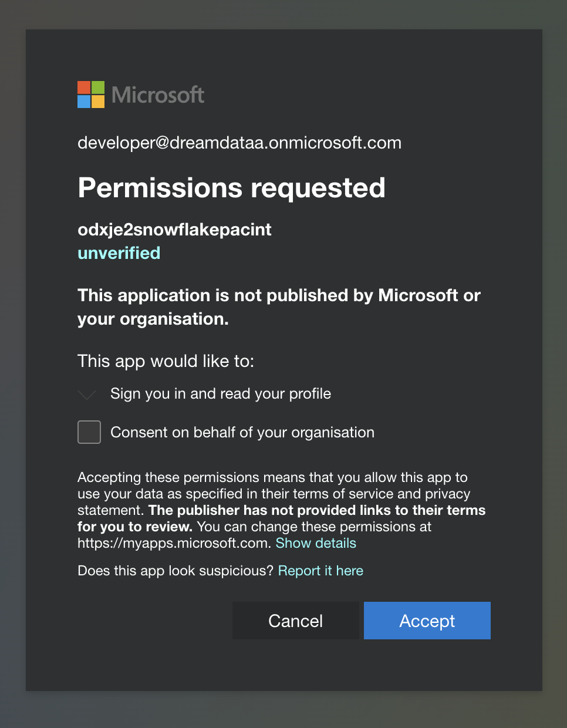Image resolution: width=567 pixels, height=728 pixels.
Task: Expand the sign-in permission chevron
Action: point(87,394)
